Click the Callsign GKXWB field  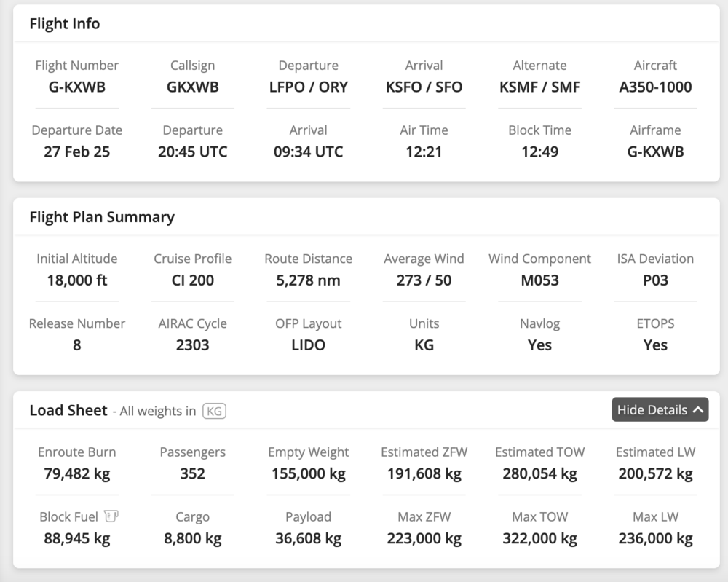192,87
